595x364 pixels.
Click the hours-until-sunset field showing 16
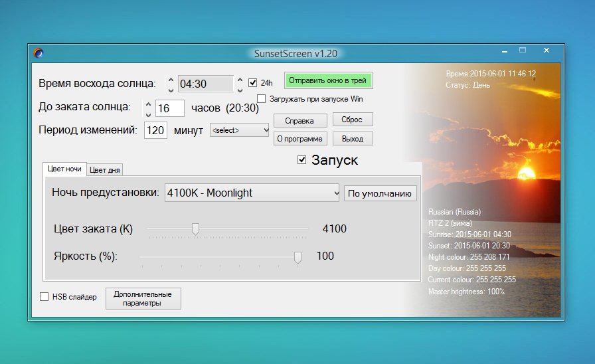[170, 108]
